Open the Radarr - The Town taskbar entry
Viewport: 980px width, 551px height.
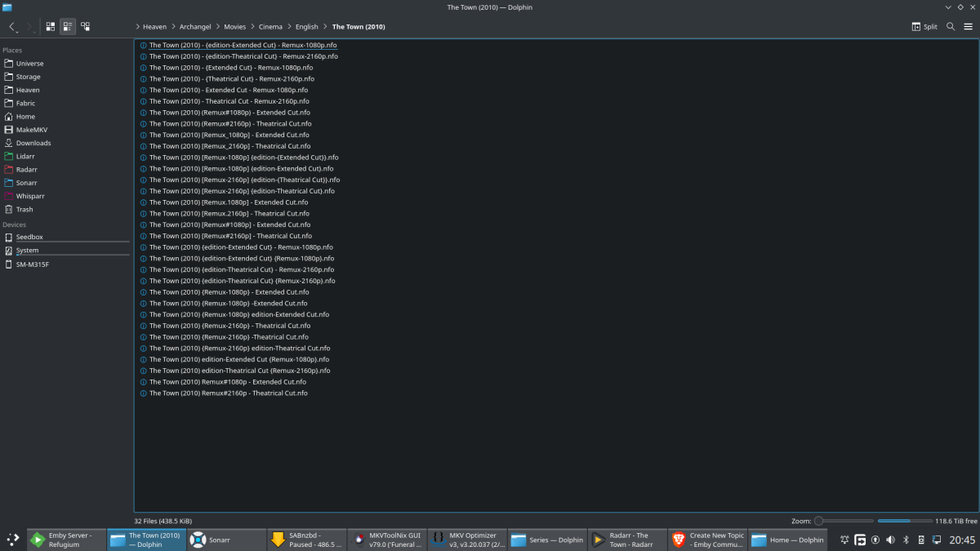click(626, 539)
